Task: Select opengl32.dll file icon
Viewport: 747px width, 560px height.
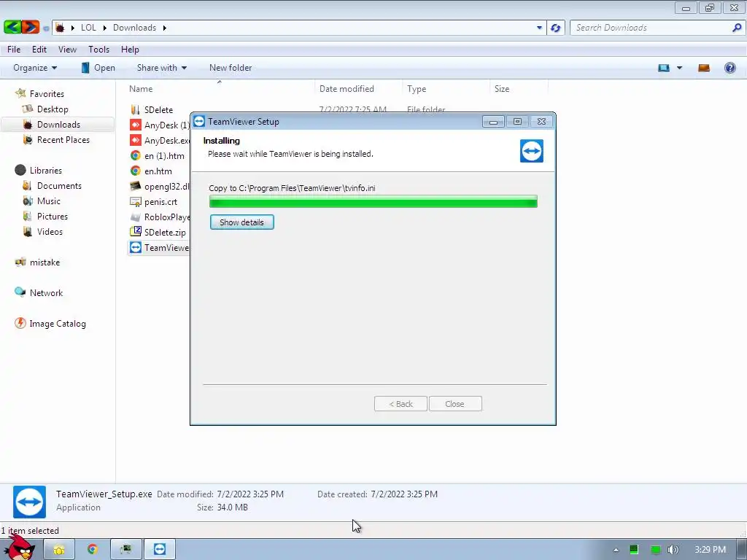Action: click(x=135, y=186)
